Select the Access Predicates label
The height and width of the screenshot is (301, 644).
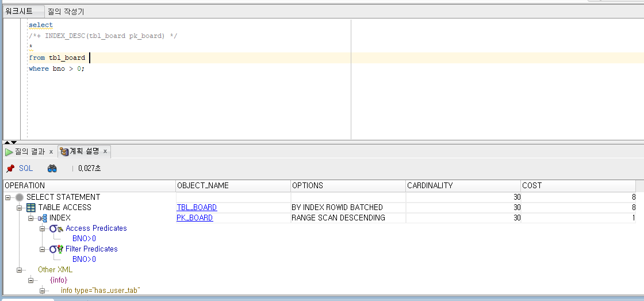[x=96, y=228]
